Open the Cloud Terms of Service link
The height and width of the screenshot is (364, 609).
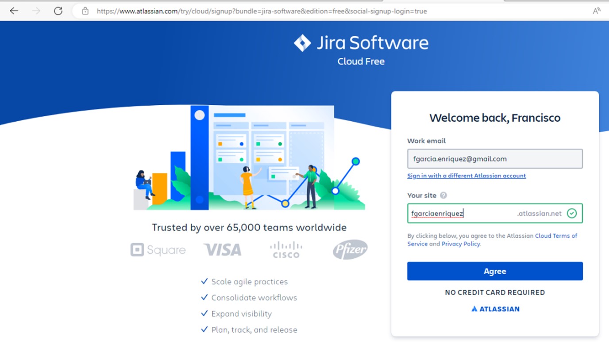point(556,236)
